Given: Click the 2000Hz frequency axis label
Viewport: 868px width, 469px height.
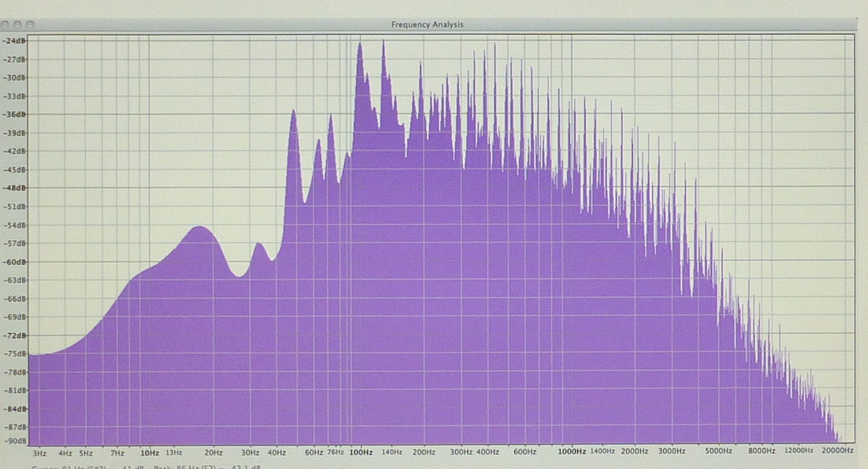Looking at the screenshot, I should tap(634, 452).
